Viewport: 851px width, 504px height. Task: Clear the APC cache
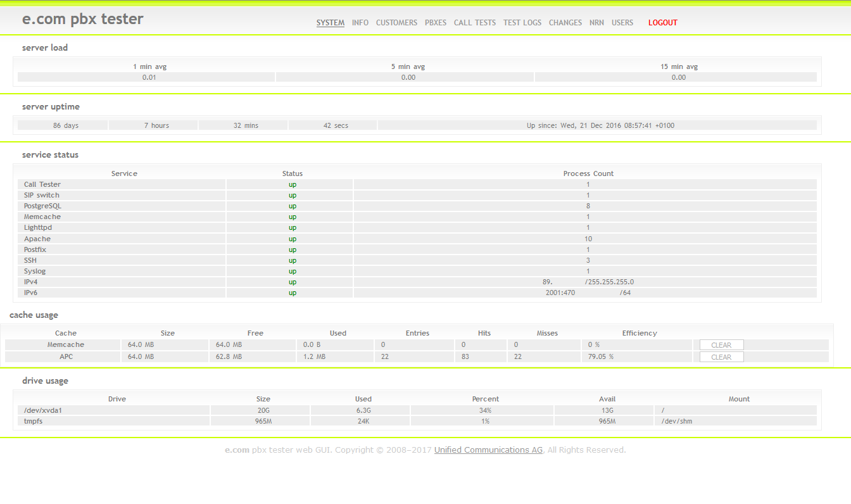click(x=721, y=357)
